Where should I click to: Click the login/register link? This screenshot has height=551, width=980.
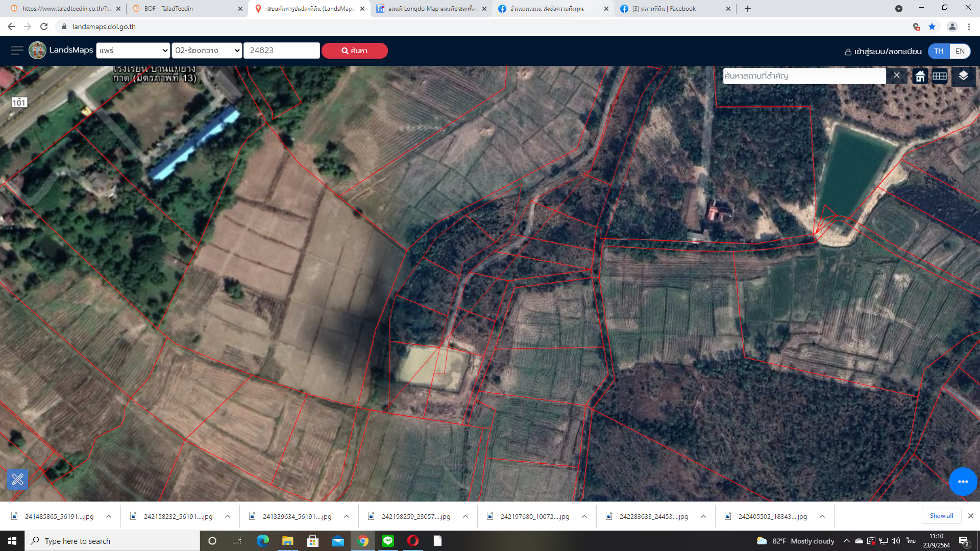[x=884, y=52]
